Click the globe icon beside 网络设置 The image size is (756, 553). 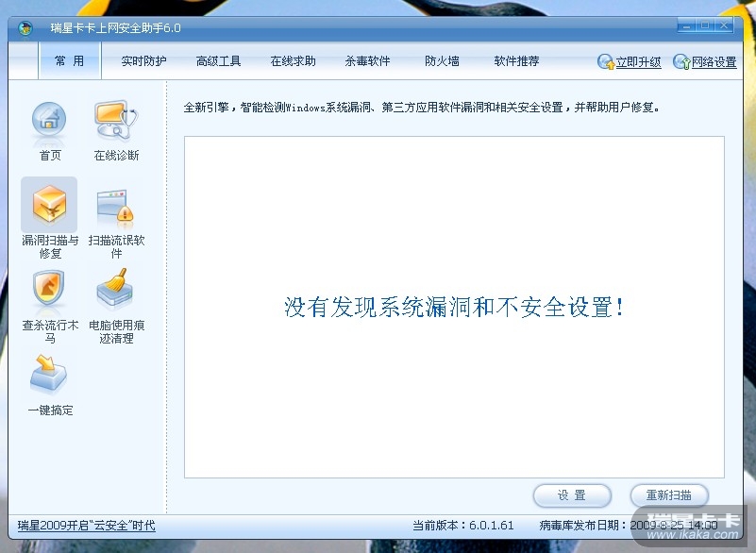[681, 61]
